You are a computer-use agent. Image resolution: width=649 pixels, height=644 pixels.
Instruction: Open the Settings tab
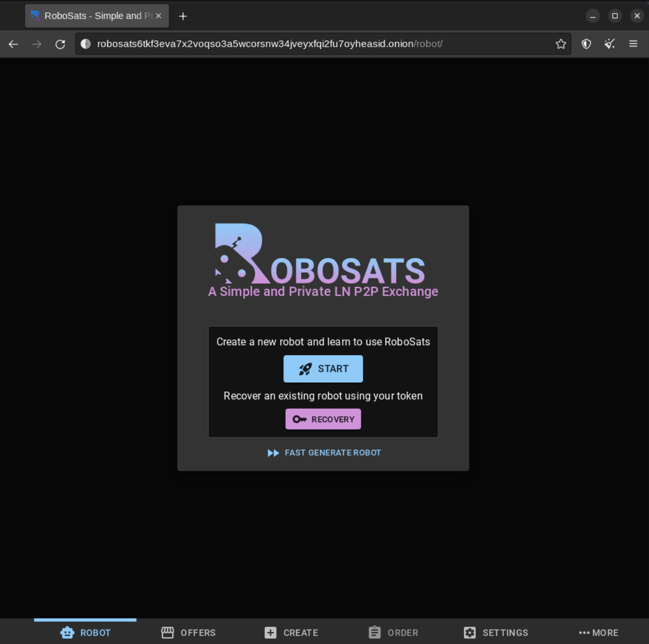coord(496,633)
